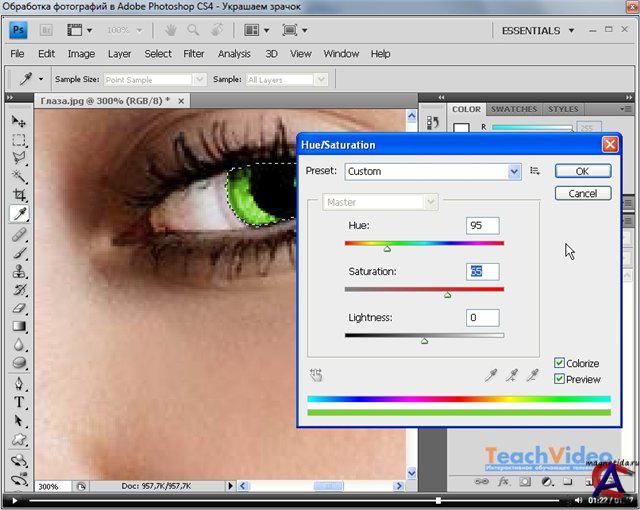Click the Preset options icon next to Custom
The height and width of the screenshot is (510, 640).
[x=535, y=171]
